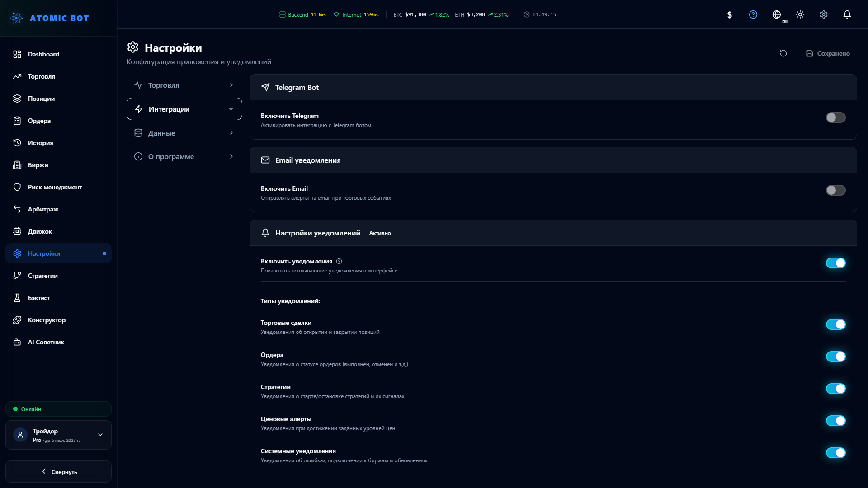This screenshot has width=868, height=488.
Task: Open Позиции page from sidebar
Action: click(x=58, y=99)
